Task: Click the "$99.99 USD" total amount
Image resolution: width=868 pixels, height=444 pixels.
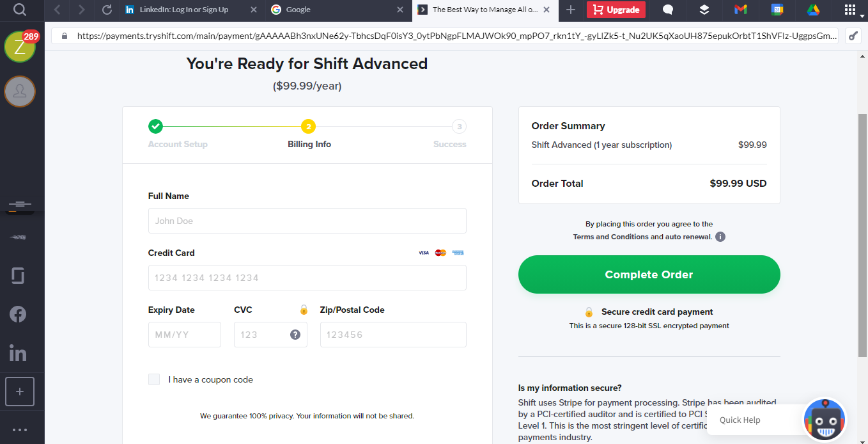Action: click(738, 184)
